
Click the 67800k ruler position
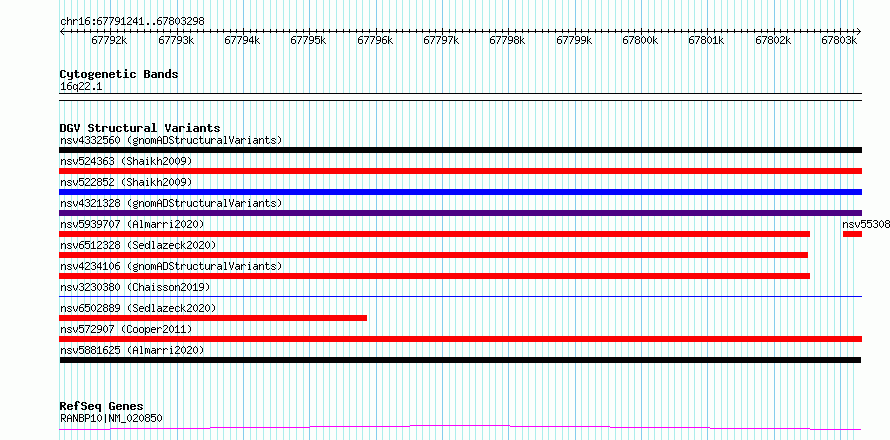[640, 41]
